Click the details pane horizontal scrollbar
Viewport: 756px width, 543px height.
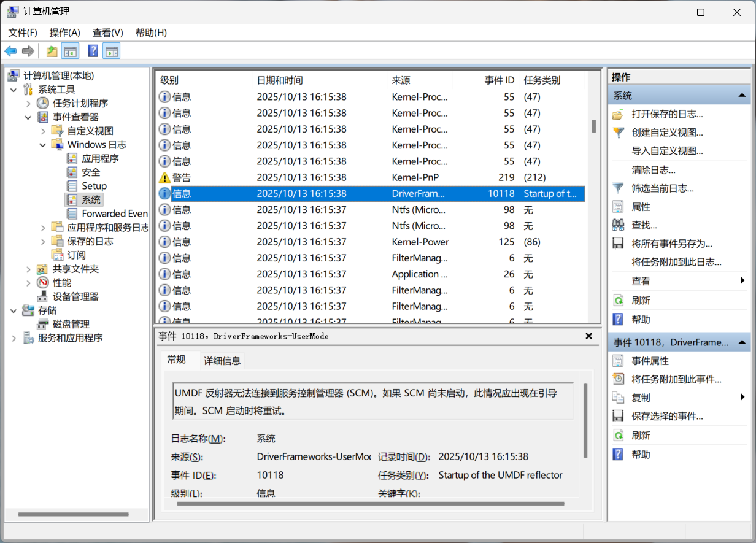(x=371, y=504)
